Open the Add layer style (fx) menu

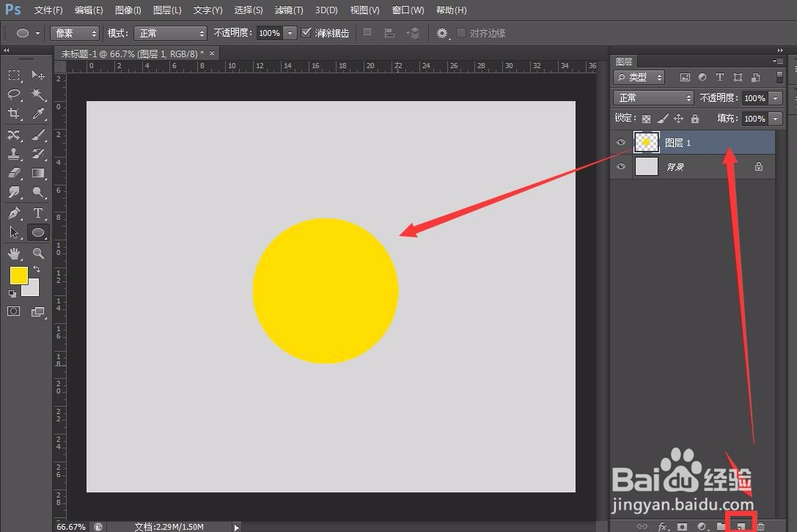pos(664,526)
